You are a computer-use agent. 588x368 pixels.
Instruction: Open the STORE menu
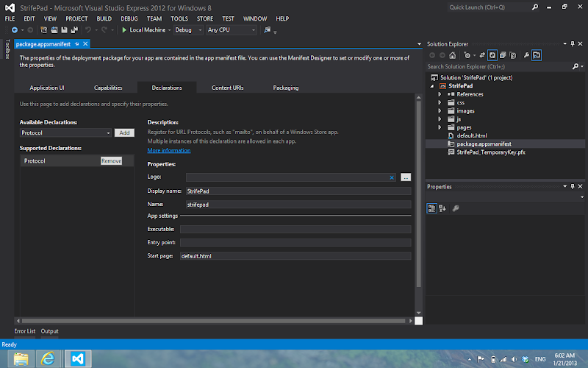(x=205, y=18)
